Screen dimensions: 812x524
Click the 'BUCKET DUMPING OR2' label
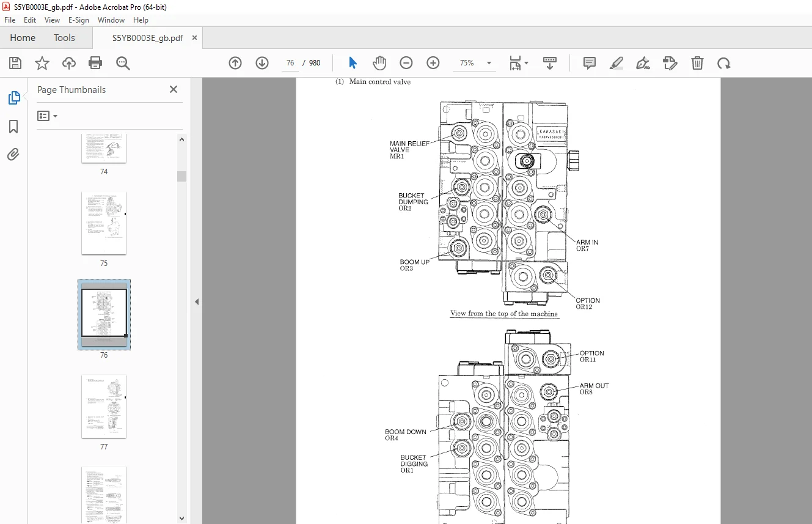point(413,202)
